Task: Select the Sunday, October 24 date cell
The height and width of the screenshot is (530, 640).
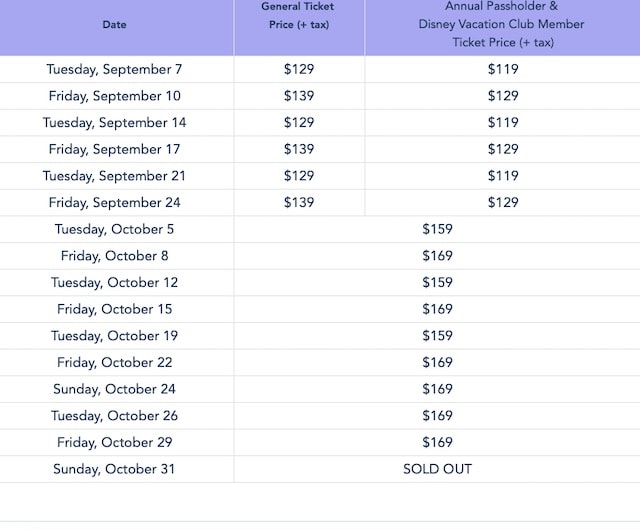Action: 114,389
